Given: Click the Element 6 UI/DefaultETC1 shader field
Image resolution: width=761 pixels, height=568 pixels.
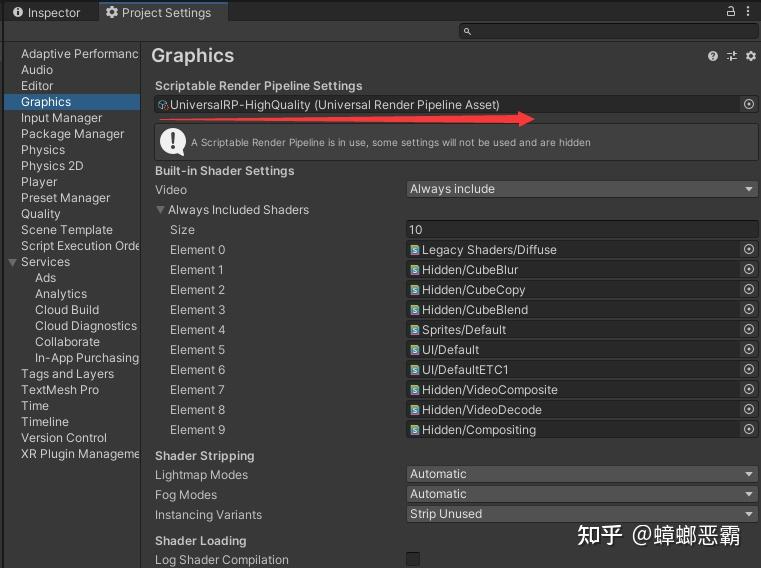Looking at the screenshot, I should tap(581, 370).
